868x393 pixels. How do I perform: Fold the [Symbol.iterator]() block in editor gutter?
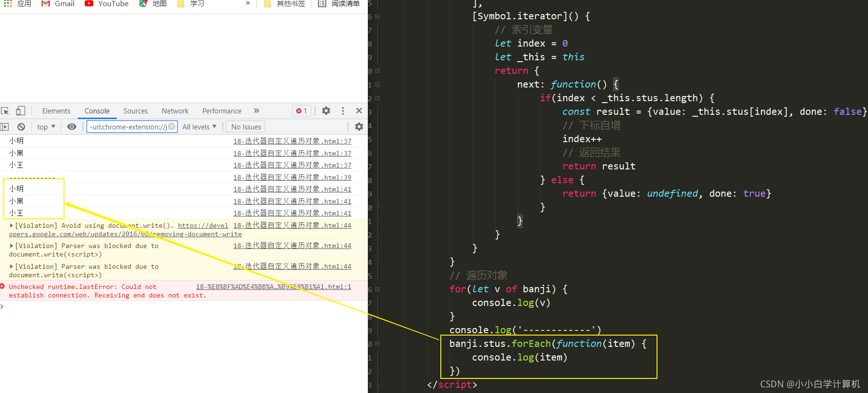(377, 16)
